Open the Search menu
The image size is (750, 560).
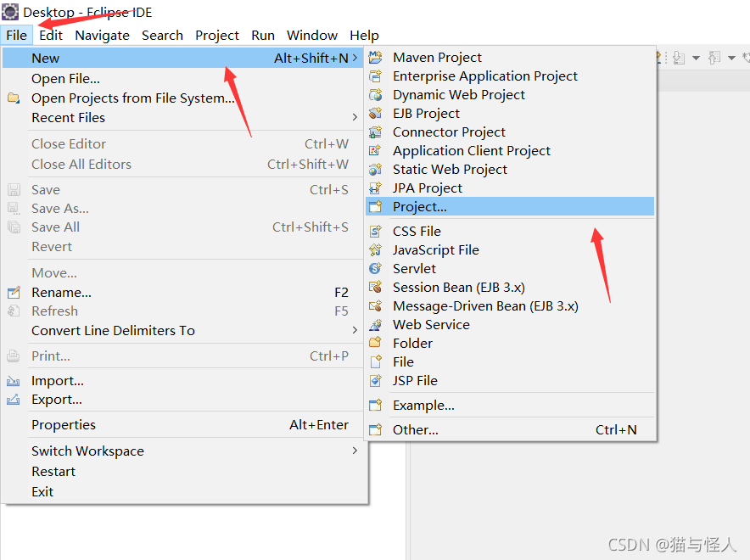click(162, 36)
